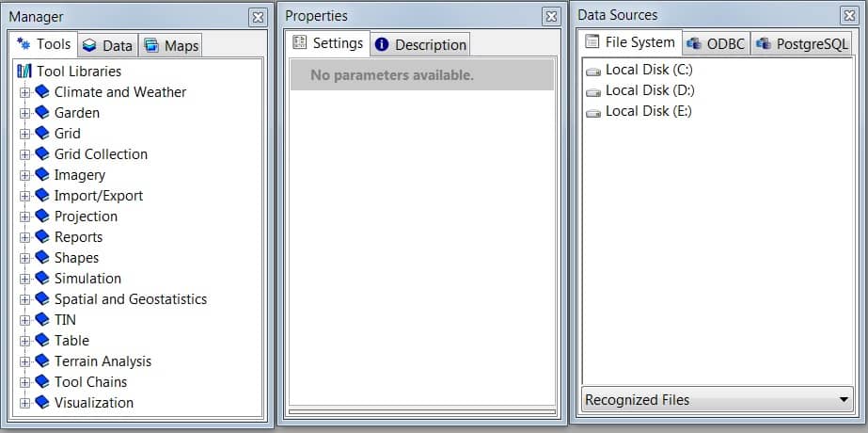This screenshot has height=433, width=868.
Task: Click the Table library book icon
Action: pyautogui.click(x=42, y=340)
